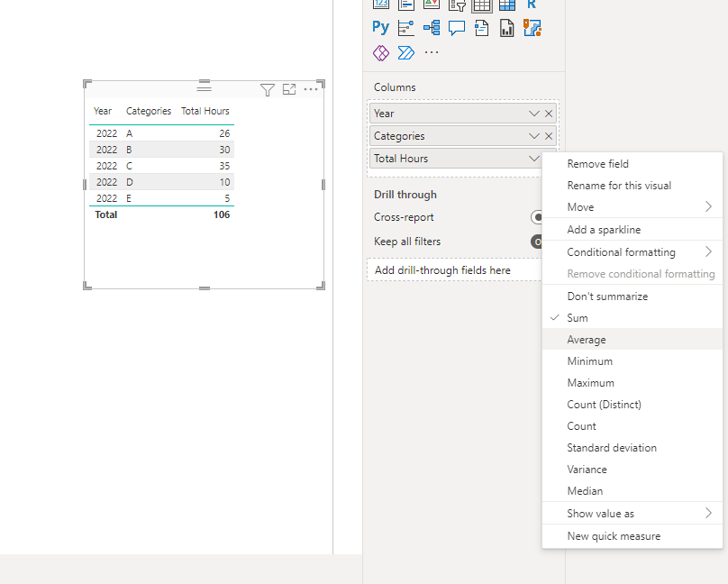Choose the Key influencers visual icon
This screenshot has height=584, width=728.
(405, 28)
